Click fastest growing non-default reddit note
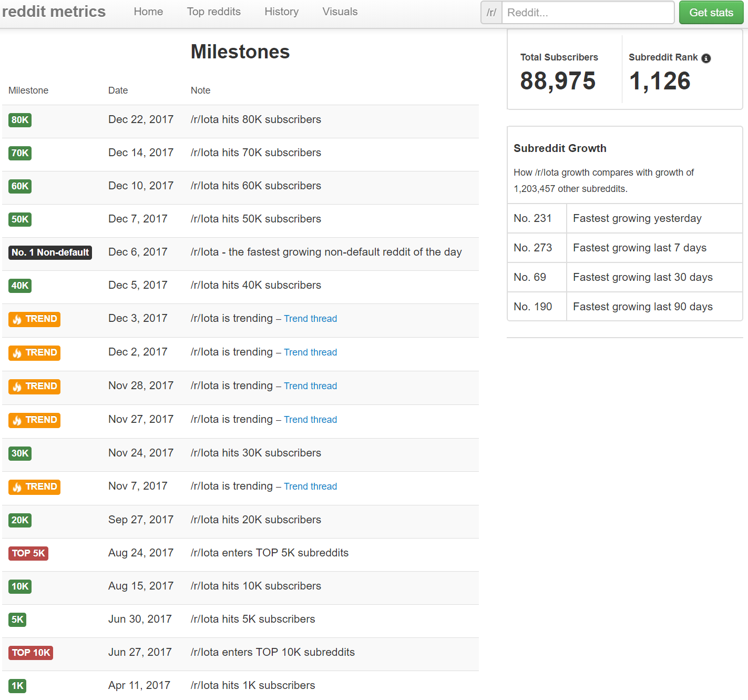748x700 pixels. (x=326, y=252)
